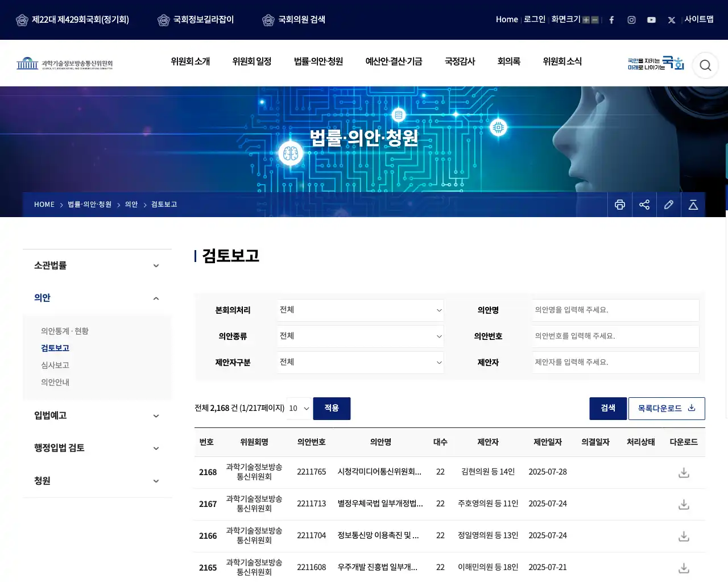Open the 국정감사 menu
Image resolution: width=728 pixels, height=582 pixels.
point(460,61)
